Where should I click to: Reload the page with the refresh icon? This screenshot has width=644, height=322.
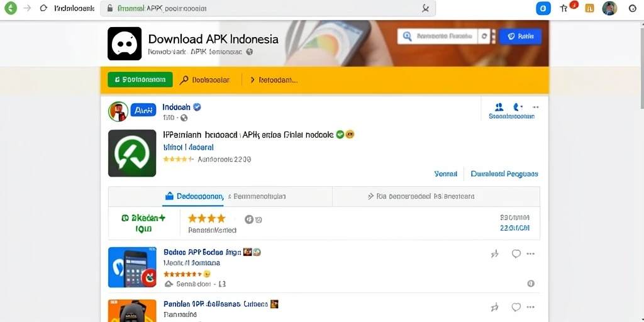(x=43, y=8)
